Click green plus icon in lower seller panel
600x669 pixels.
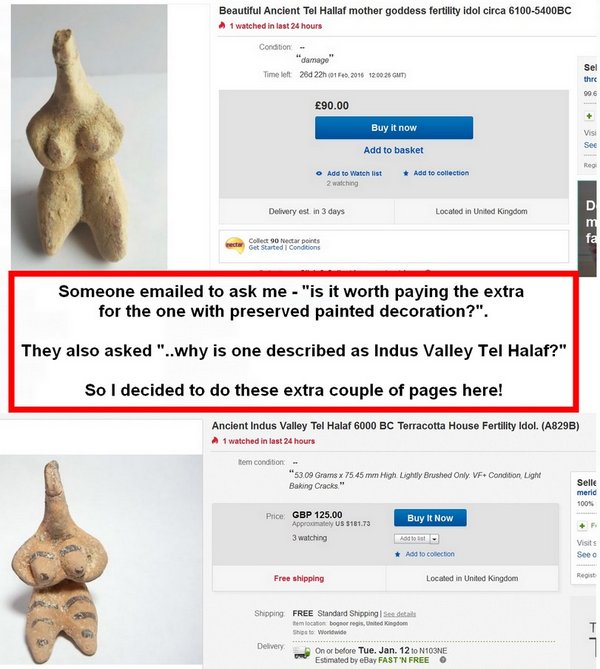click(x=583, y=526)
